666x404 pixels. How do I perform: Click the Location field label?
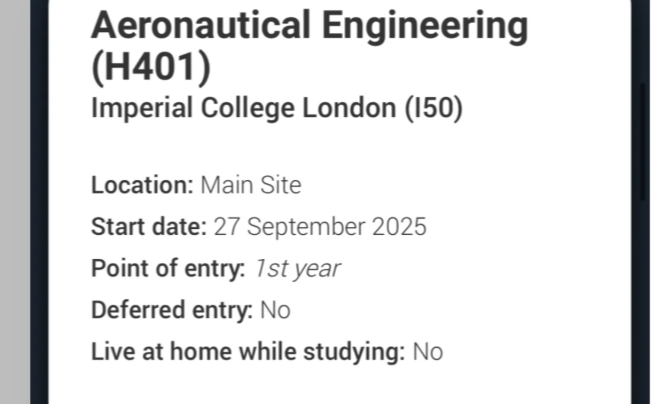[141, 185]
